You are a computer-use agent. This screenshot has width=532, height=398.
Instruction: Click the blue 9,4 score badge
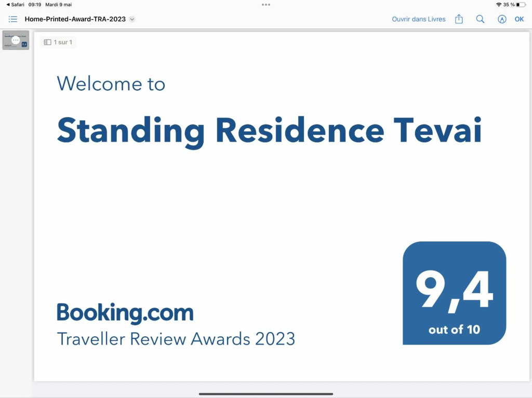454,293
